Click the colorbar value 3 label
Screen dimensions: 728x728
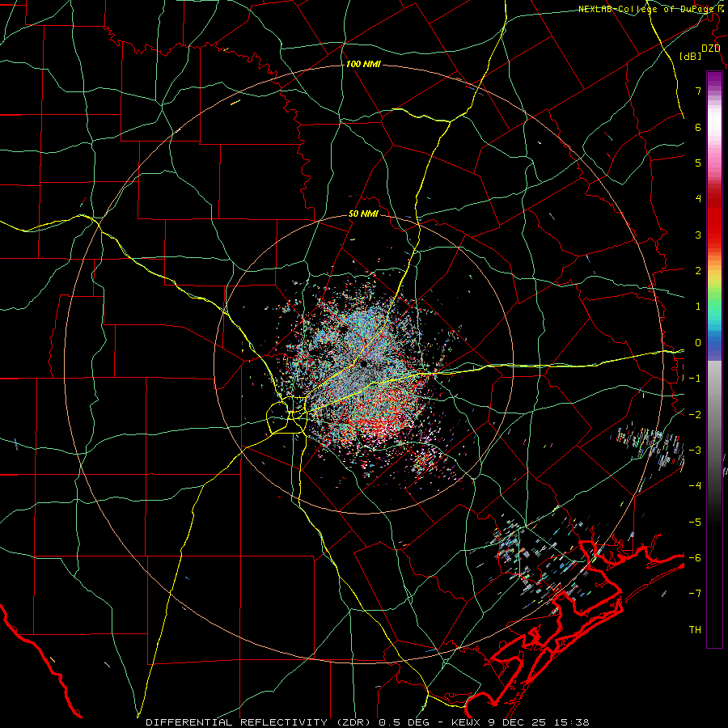[x=698, y=235]
